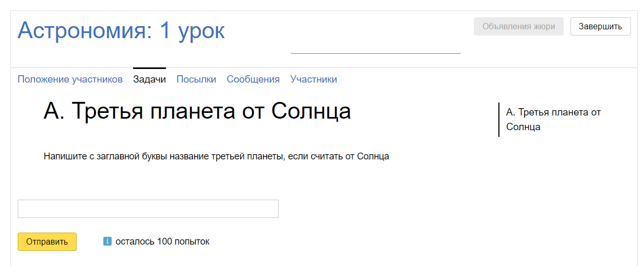Focus the answer text input field
Viewport: 644px width, 266px height.
click(148, 209)
